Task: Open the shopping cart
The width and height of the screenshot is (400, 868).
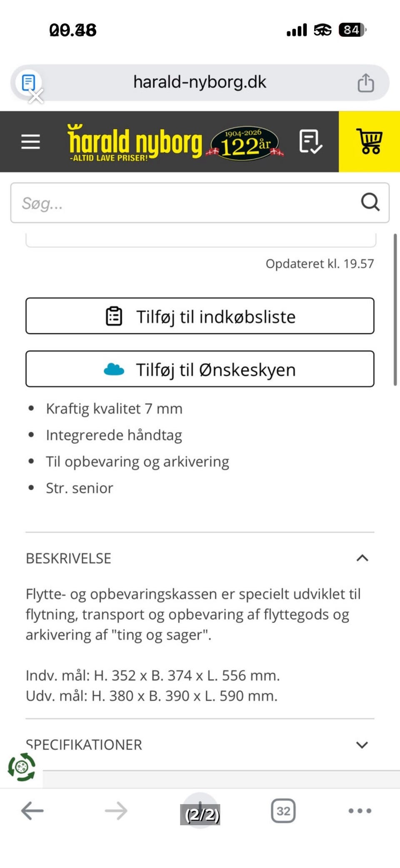Action: [x=370, y=142]
